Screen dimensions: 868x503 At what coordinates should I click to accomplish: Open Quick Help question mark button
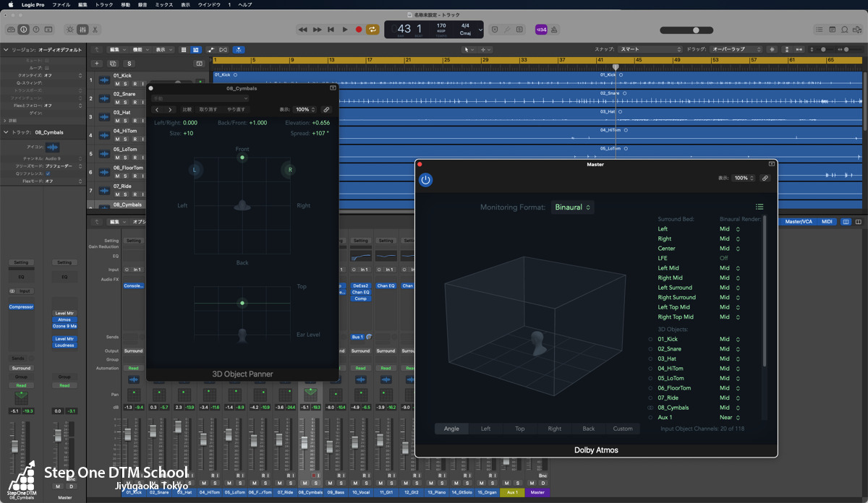click(36, 30)
